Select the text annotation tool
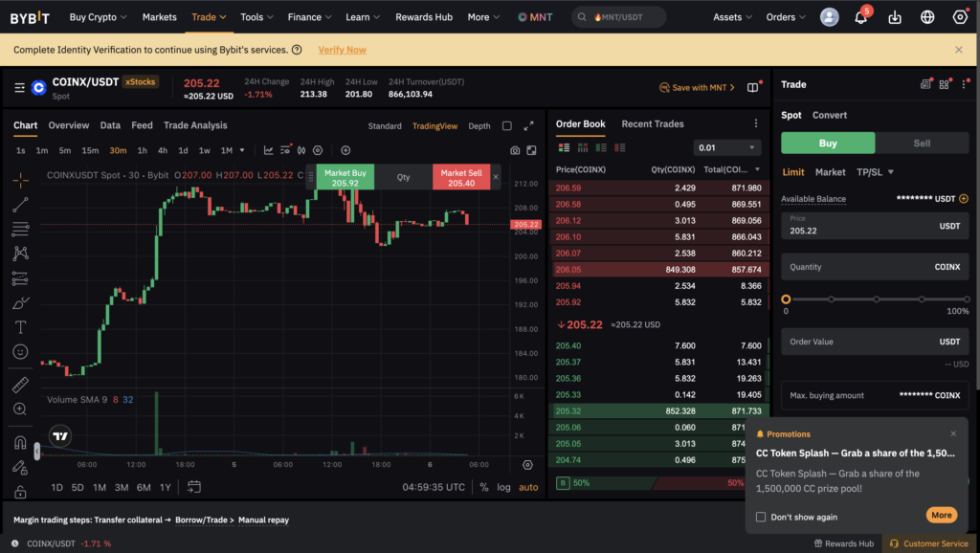Screen dimensions: 980x553 (x=20, y=327)
